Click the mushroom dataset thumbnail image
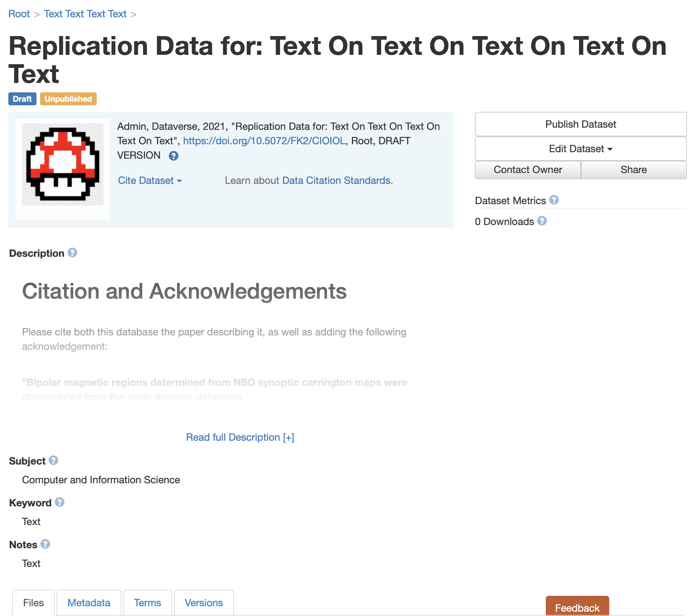 (x=63, y=164)
